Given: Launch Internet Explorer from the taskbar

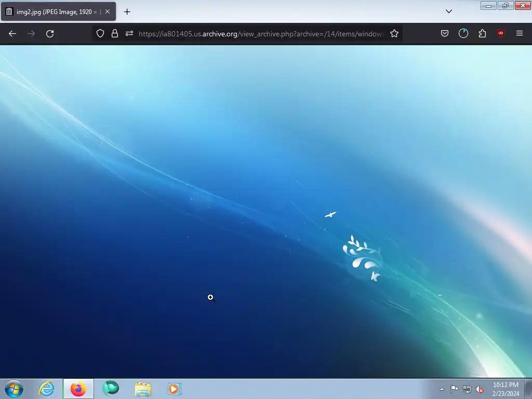Looking at the screenshot, I should (x=46, y=389).
